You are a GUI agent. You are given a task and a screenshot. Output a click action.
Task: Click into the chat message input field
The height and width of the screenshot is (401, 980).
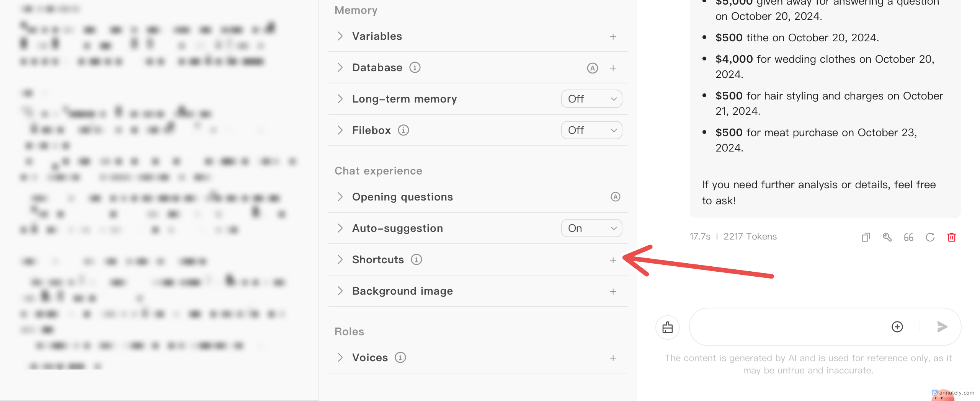coord(789,327)
